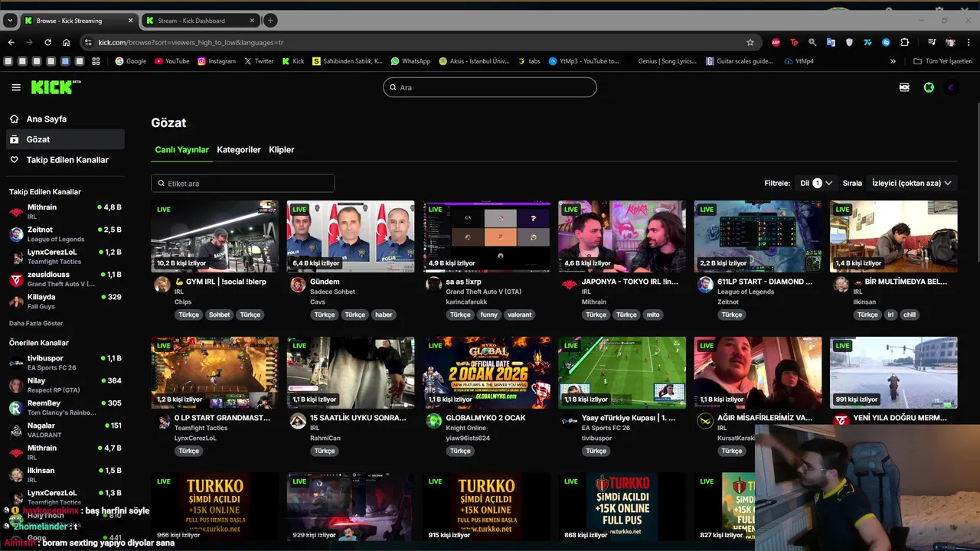The height and width of the screenshot is (551, 980).
Task: Open İzleyici (çoktan aza) sort dropdown
Action: coord(912,184)
